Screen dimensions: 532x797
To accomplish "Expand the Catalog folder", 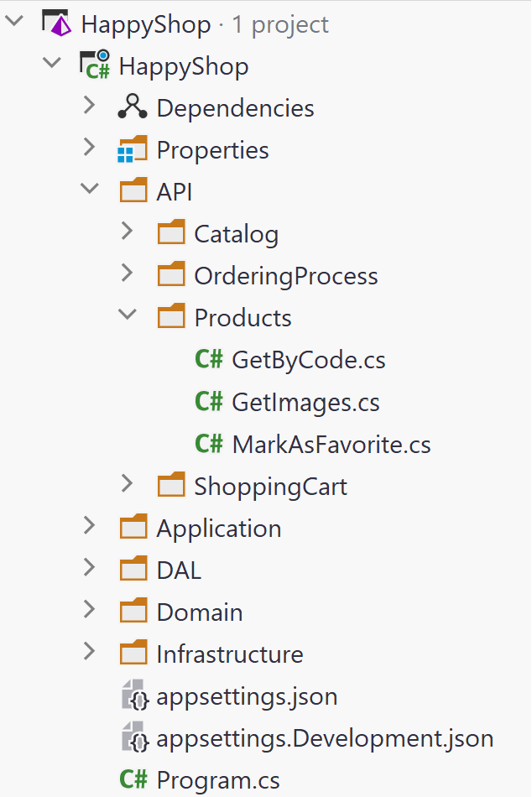I will (128, 232).
